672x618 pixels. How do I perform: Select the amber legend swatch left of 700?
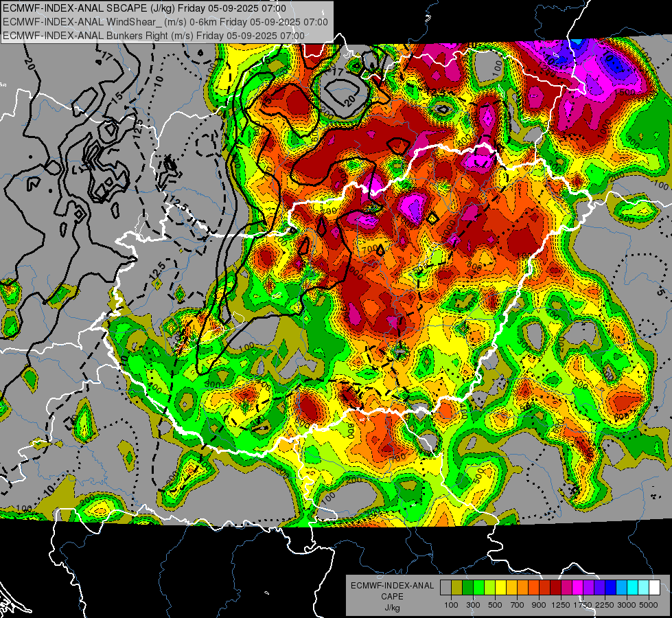[511, 587]
